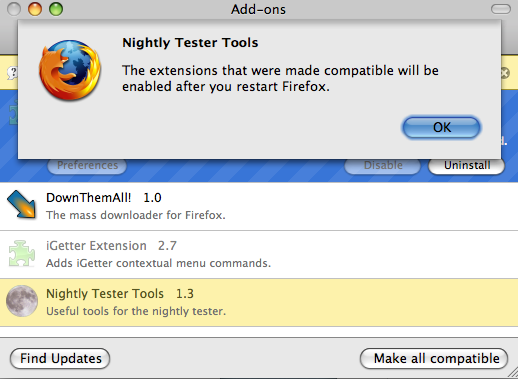
Task: Click the Find Updates button
Action: click(60, 359)
